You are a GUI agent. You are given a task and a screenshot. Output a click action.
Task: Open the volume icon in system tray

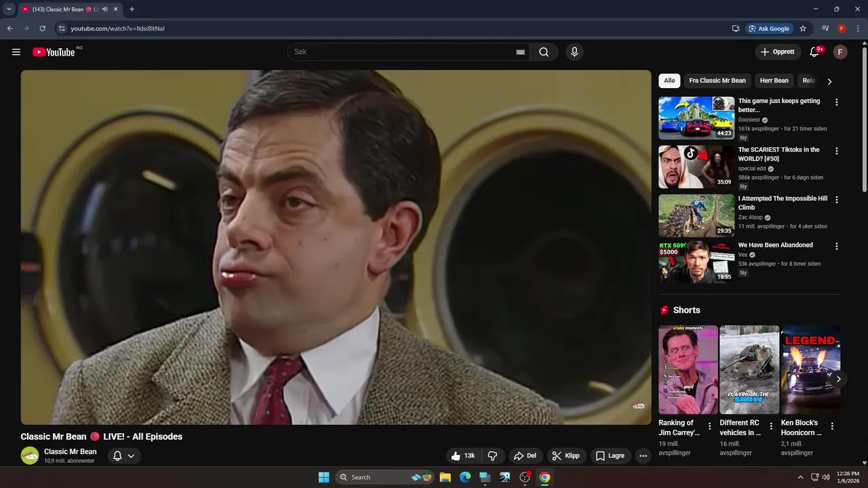click(825, 477)
